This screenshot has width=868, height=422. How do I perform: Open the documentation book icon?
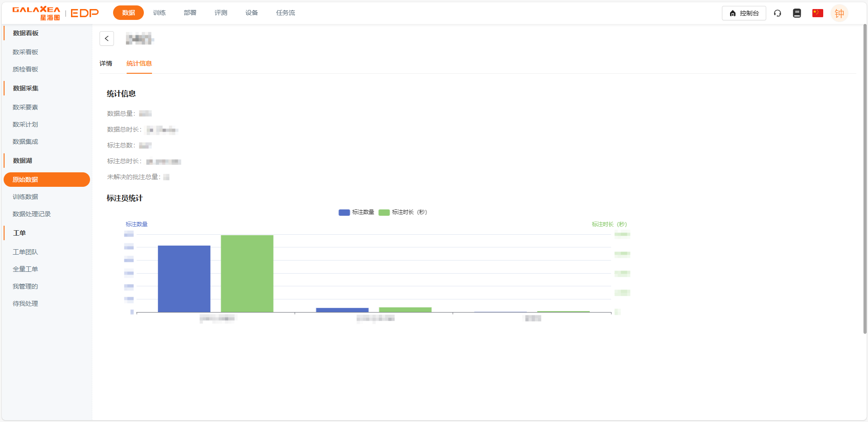click(x=797, y=13)
